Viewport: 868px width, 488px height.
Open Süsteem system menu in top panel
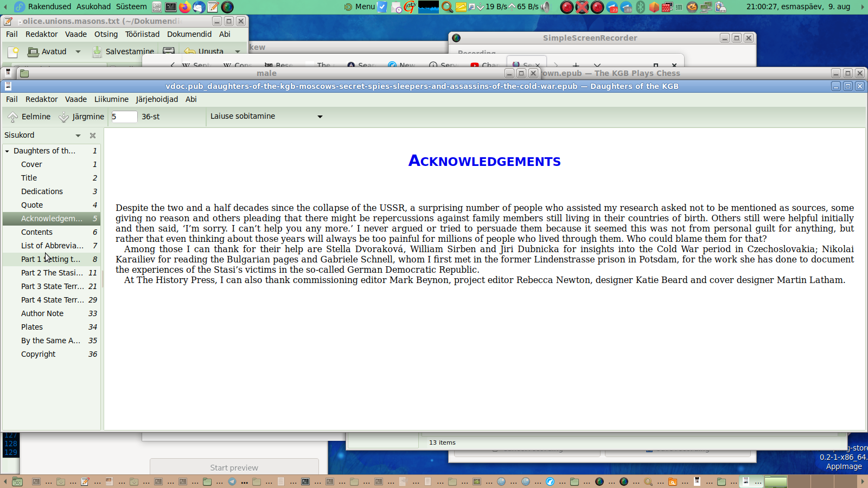click(131, 7)
